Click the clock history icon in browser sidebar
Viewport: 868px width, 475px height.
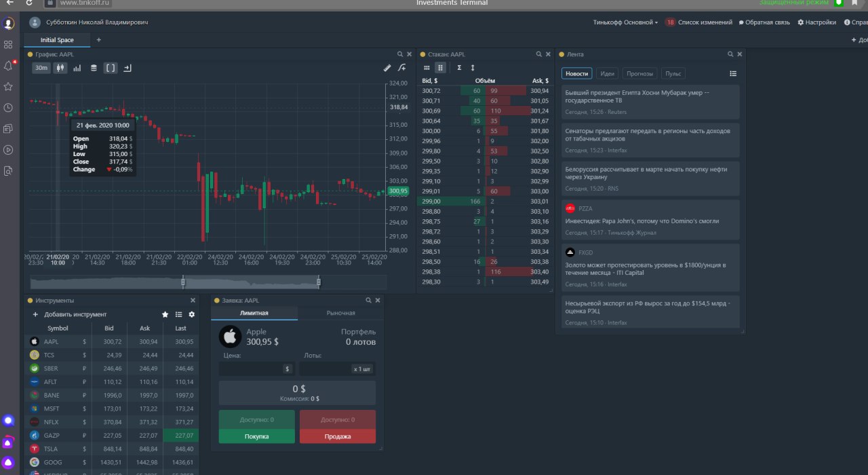8,108
